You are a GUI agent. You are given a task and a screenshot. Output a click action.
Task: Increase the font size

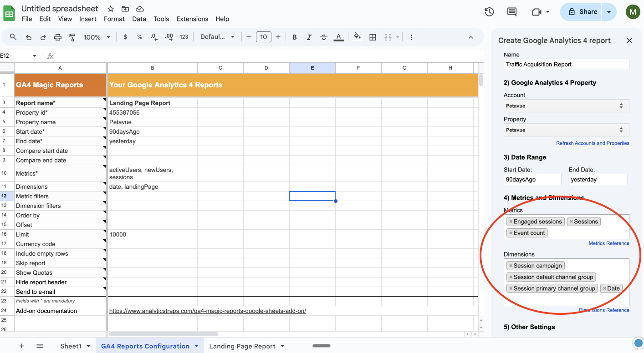pos(278,37)
